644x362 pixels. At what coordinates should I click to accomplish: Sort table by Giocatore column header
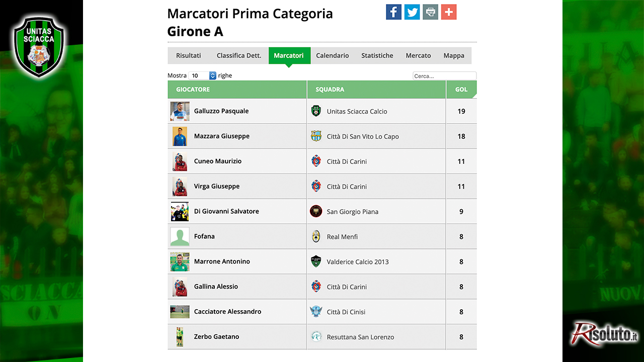(x=237, y=89)
